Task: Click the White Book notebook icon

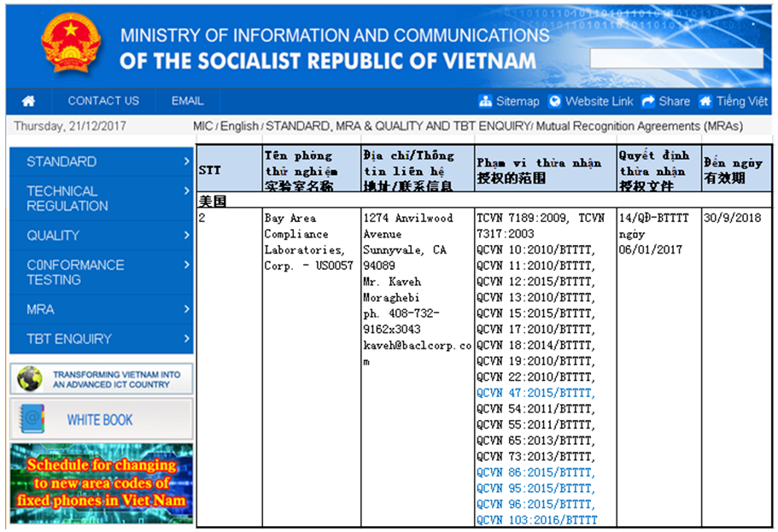Action: coord(32,418)
